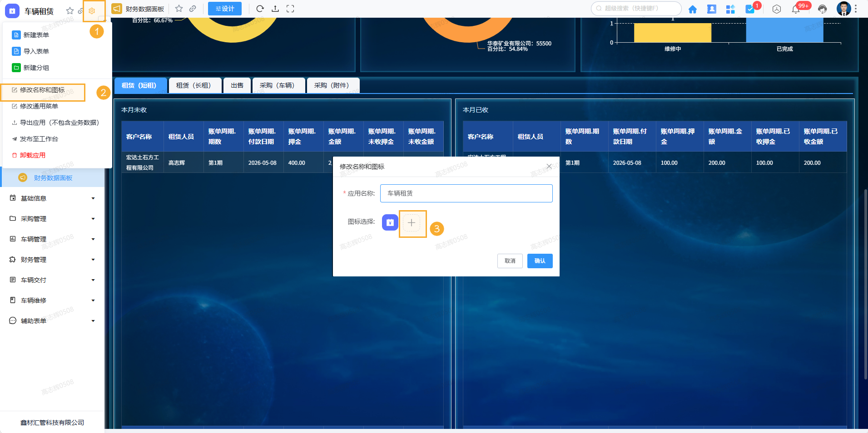Click the 车辆租赁 app logo icon

12,10
